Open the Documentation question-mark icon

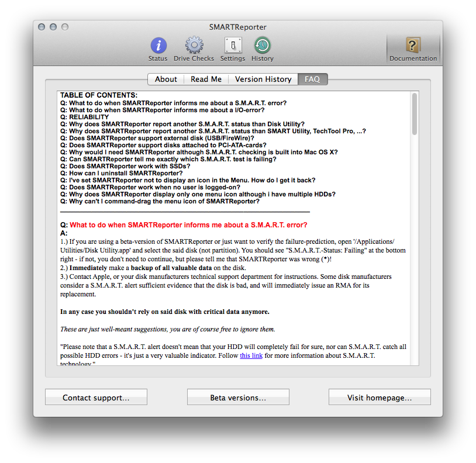click(413, 45)
